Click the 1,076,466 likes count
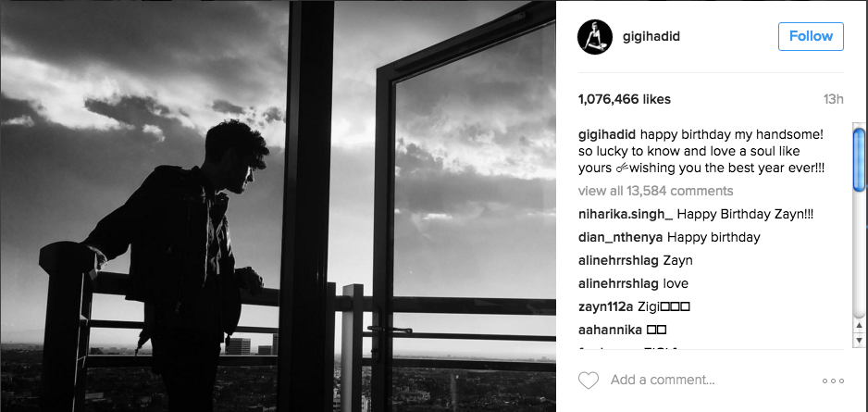The width and height of the screenshot is (868, 412). 625,100
